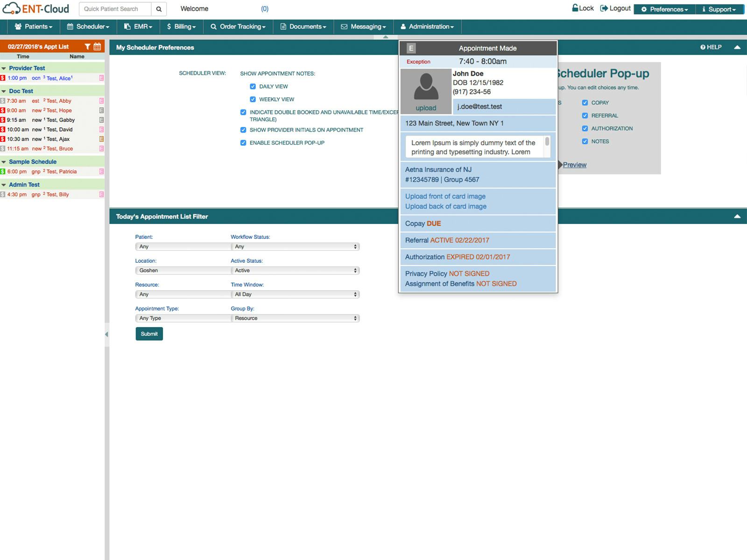Click the red dollar icon beside Test, Alice
Image resolution: width=747 pixels, height=560 pixels.
(3, 78)
